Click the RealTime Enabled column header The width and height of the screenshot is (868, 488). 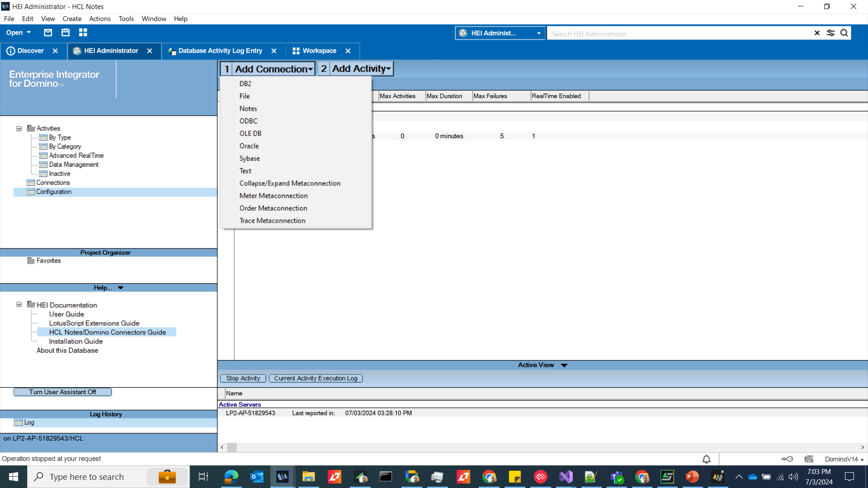559,96
